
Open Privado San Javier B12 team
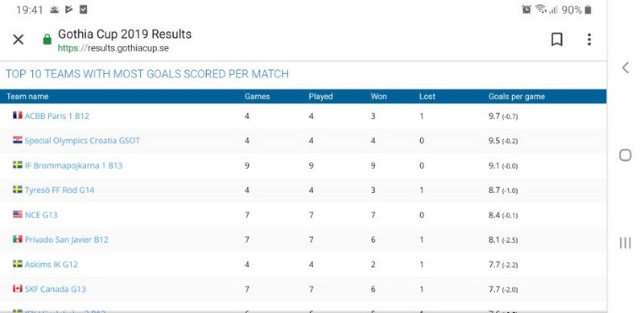pos(66,240)
